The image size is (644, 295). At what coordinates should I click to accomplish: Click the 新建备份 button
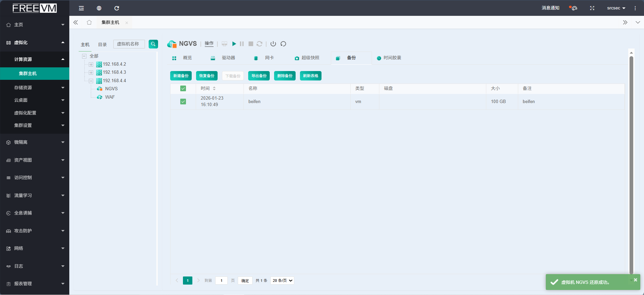coord(181,76)
